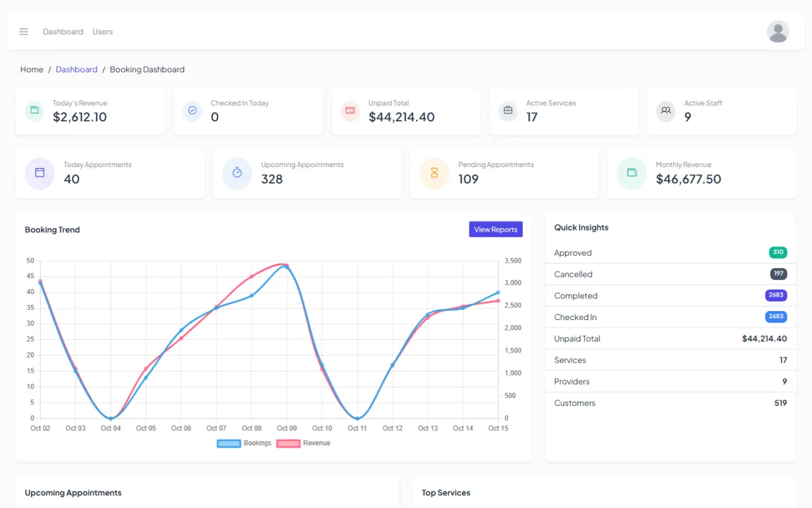The image size is (812, 508).
Task: Click Today's Revenue wallet icon
Action: (34, 110)
